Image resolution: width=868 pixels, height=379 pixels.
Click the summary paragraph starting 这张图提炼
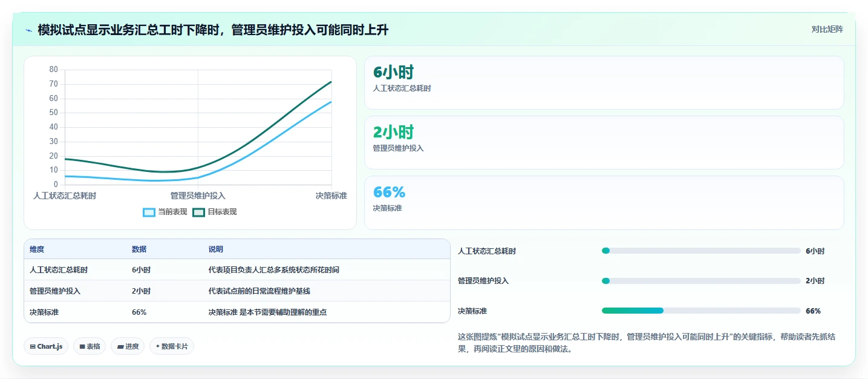647,343
